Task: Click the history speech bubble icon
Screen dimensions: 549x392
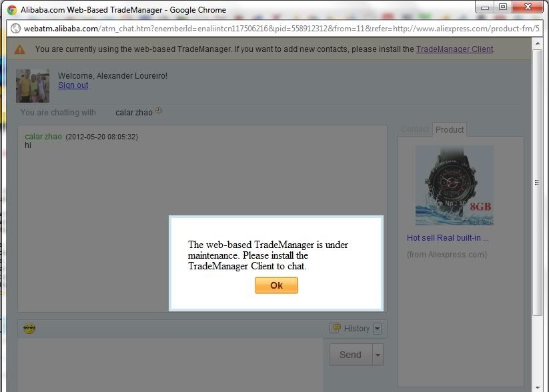Action: pos(336,328)
